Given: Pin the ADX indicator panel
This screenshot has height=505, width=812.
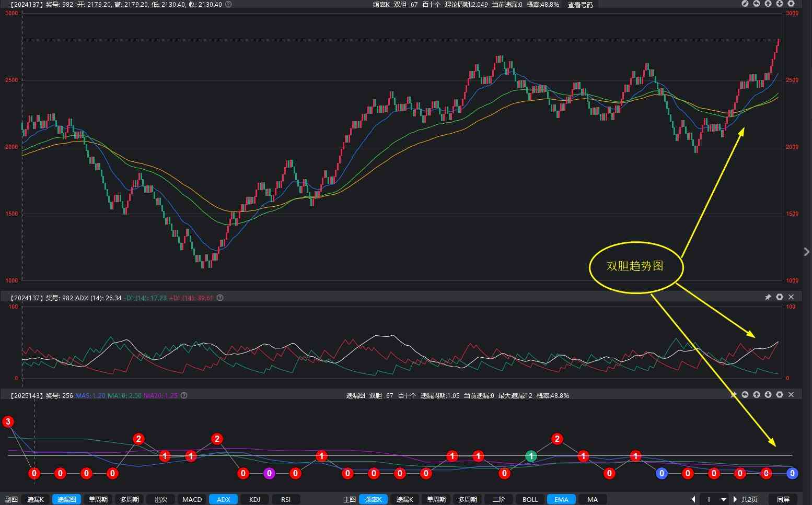Looking at the screenshot, I should pyautogui.click(x=768, y=297).
